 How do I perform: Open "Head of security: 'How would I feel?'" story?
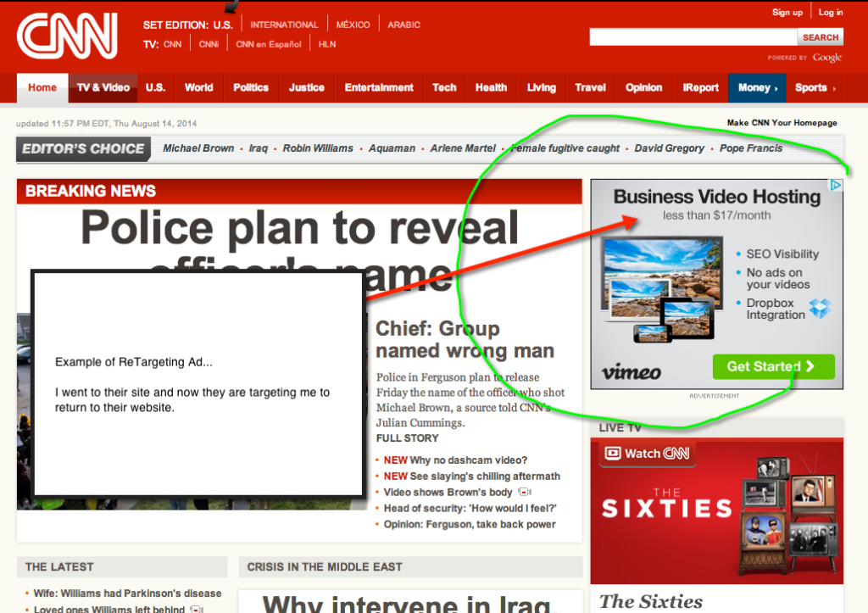pos(470,509)
